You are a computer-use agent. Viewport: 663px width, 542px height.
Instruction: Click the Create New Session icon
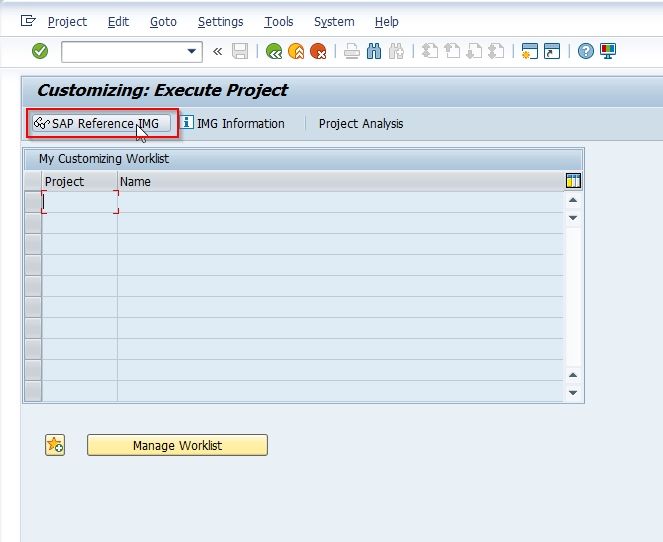[529, 52]
